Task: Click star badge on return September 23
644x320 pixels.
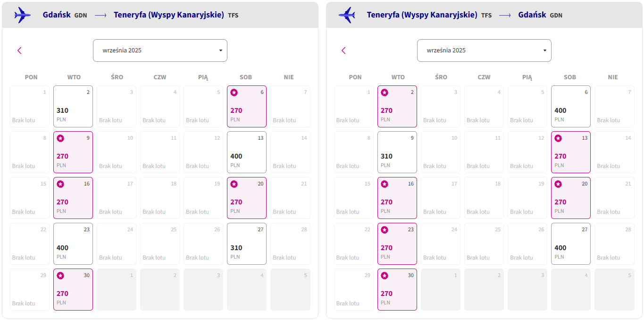Action: [385, 230]
